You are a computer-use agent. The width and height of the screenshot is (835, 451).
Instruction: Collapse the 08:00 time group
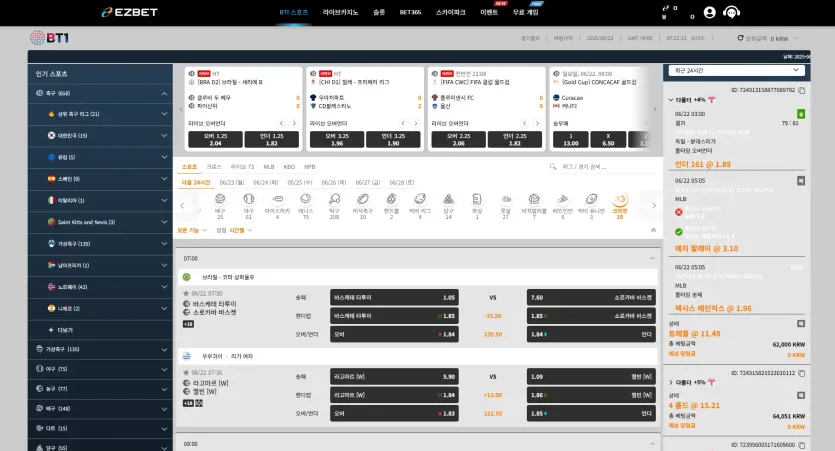pyautogui.click(x=652, y=444)
